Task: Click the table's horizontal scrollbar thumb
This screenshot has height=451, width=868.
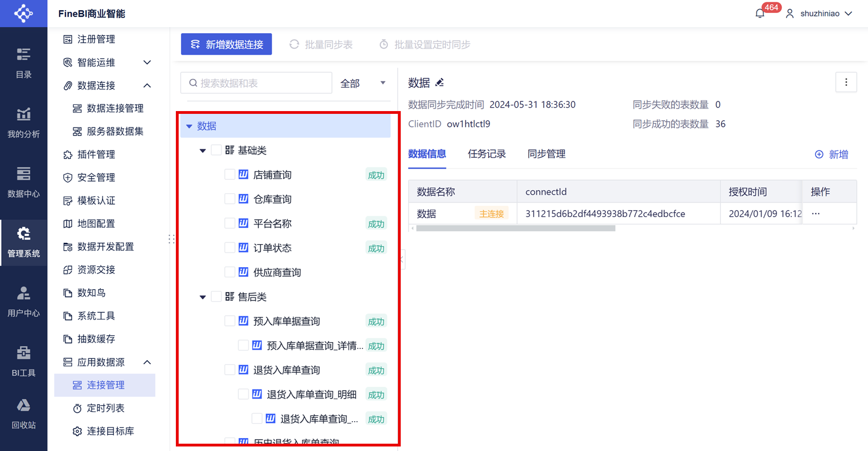Action: [516, 228]
